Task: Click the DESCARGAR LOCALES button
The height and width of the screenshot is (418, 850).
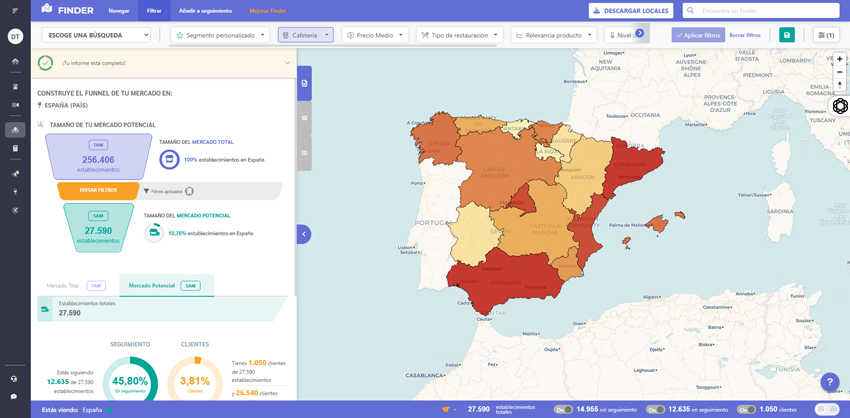Action: [x=631, y=10]
